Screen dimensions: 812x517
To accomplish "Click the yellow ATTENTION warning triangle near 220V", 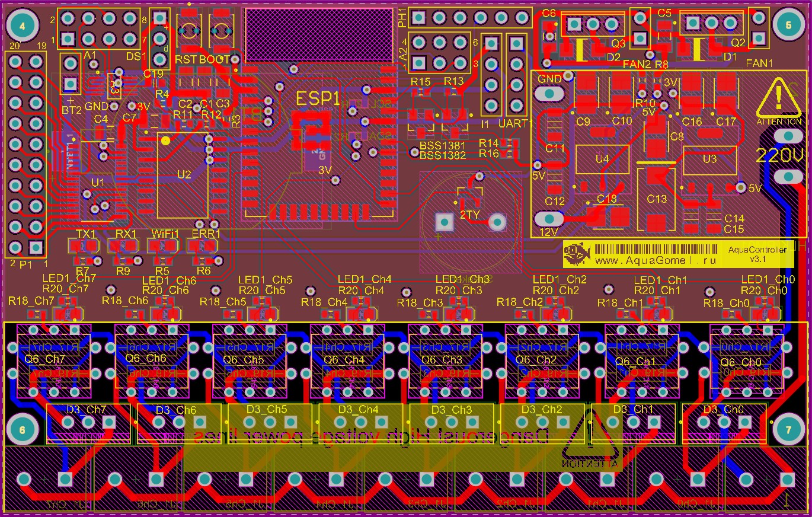I will pos(778,100).
